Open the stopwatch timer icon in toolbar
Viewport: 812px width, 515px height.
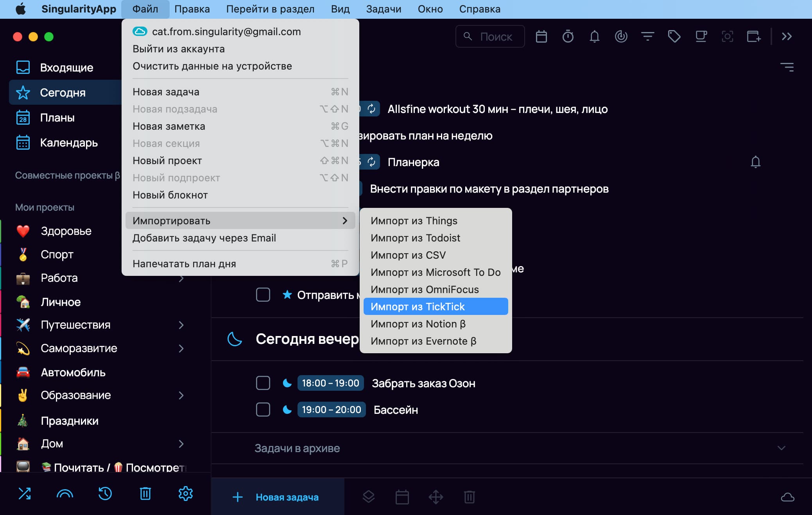(568, 36)
